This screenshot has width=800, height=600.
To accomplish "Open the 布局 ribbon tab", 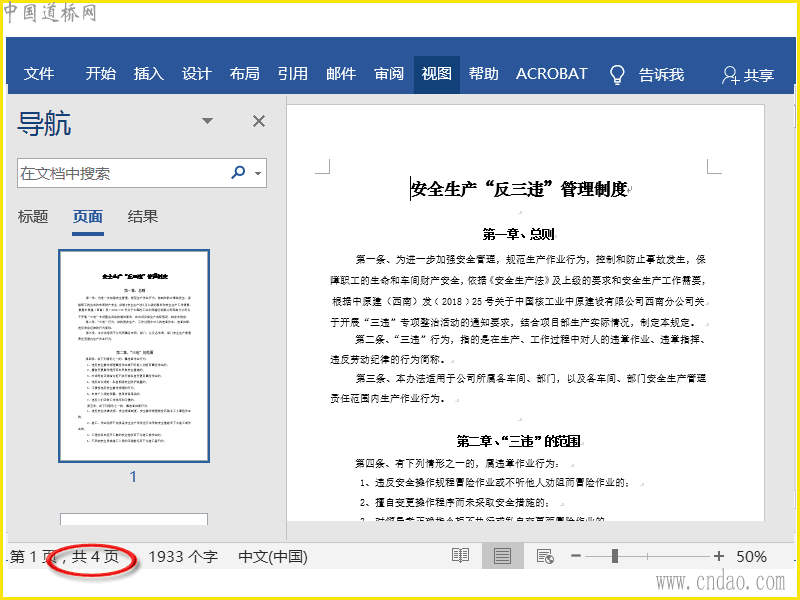I will 244,74.
